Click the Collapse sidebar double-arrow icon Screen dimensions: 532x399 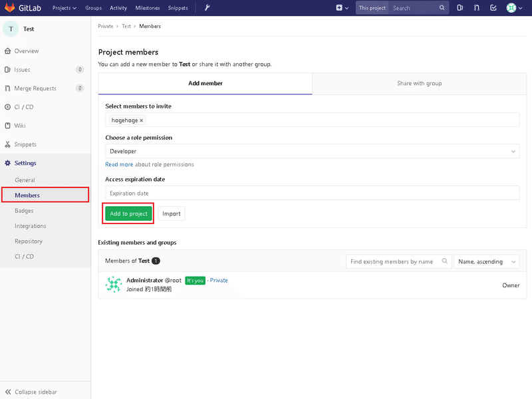[x=8, y=392]
